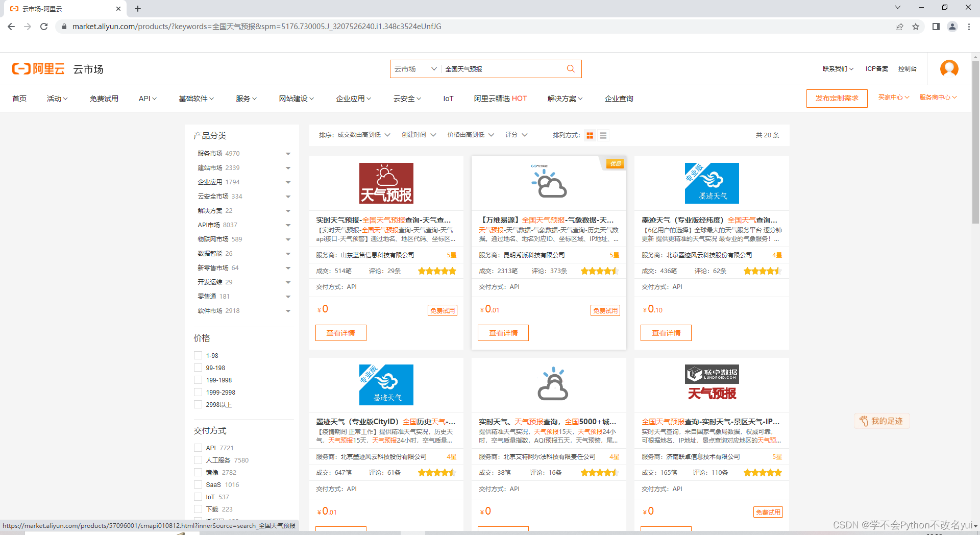980x535 pixels.
Task: Expand 服务市场 category arrow
Action: (288, 154)
